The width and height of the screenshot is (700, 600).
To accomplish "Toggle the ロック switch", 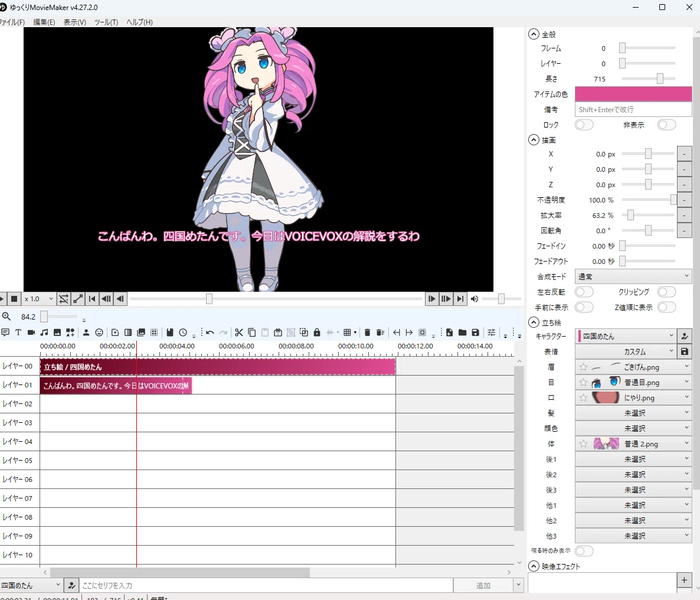I will 584,125.
